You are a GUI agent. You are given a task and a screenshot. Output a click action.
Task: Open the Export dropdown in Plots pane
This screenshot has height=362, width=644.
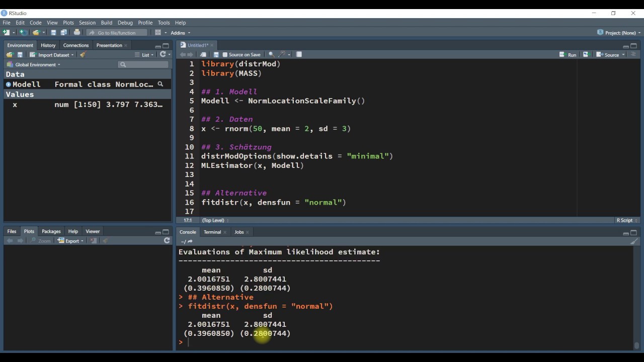tap(70, 241)
